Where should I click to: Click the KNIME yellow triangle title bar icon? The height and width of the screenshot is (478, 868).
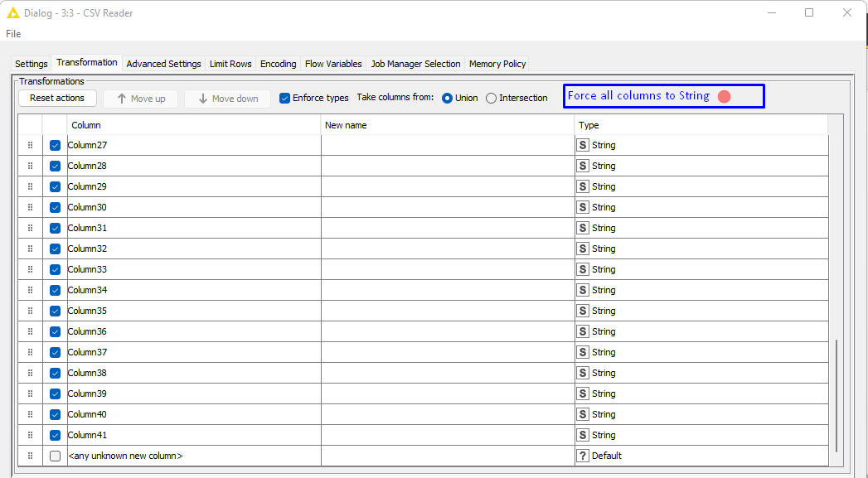click(12, 12)
